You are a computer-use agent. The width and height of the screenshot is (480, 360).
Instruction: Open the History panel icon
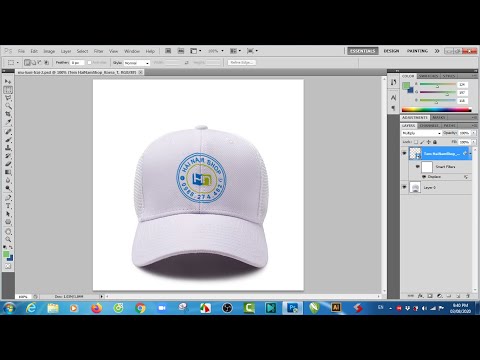coord(393,82)
